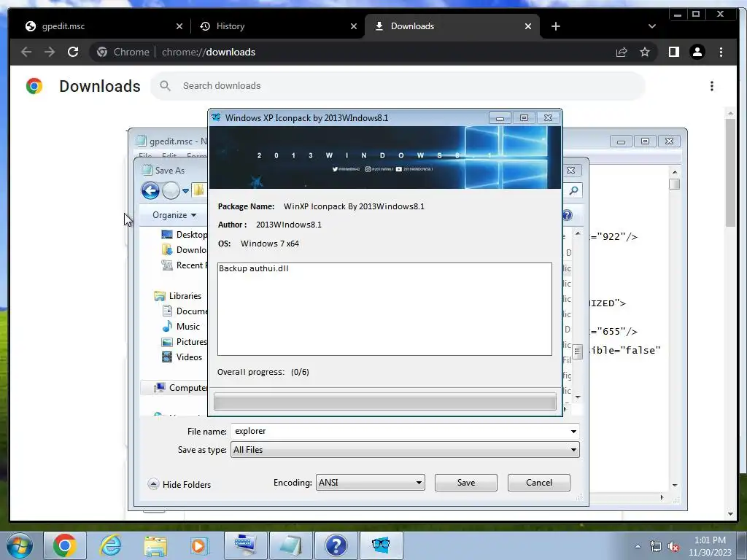The width and height of the screenshot is (747, 560).
Task: Open Chrome profile avatar
Action: [697, 52]
